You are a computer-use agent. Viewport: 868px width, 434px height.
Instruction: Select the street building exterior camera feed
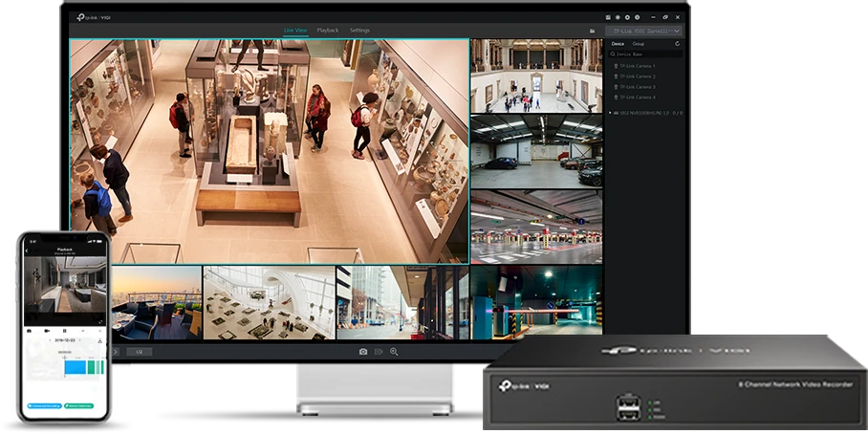click(x=403, y=302)
